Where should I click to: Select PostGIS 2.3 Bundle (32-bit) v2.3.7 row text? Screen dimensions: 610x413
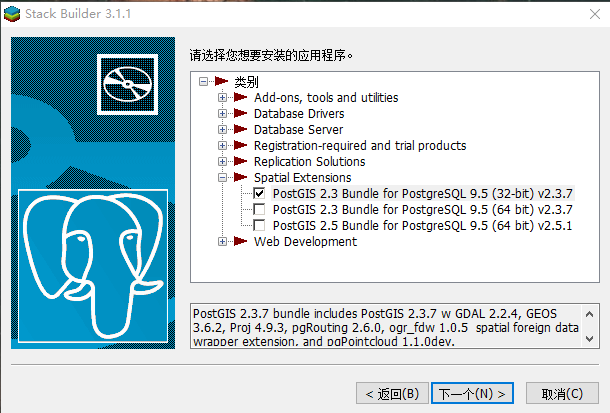point(422,193)
